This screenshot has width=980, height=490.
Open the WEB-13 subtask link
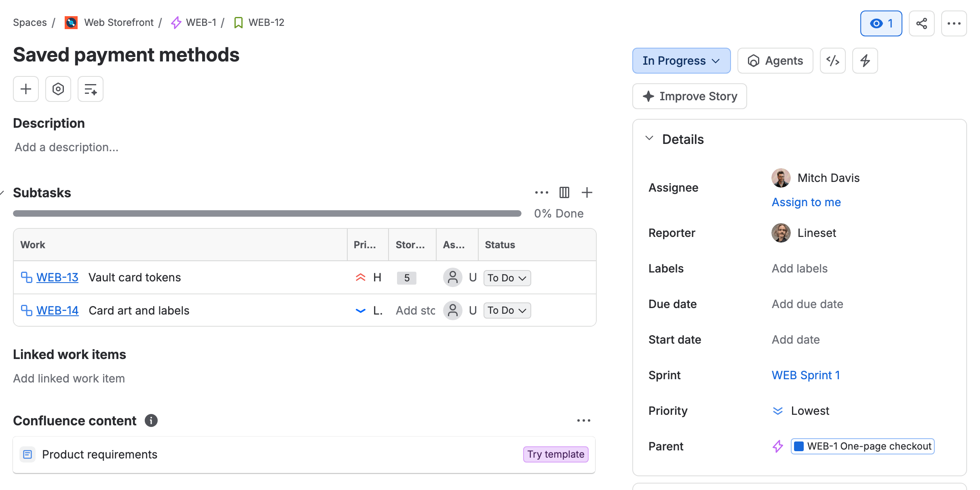tap(57, 277)
